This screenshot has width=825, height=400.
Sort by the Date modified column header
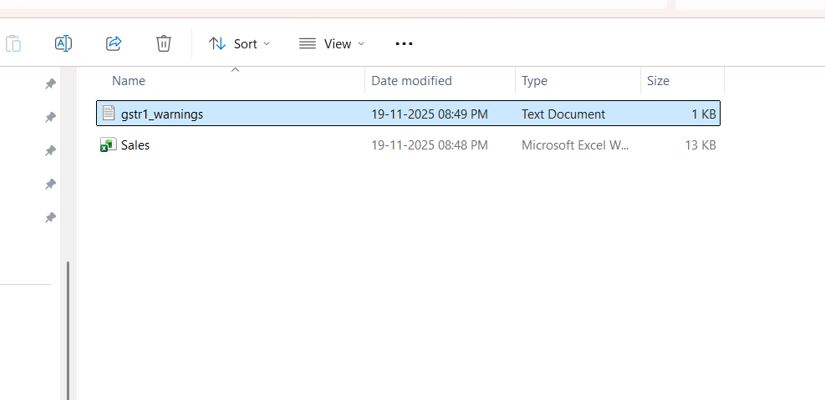(x=411, y=81)
